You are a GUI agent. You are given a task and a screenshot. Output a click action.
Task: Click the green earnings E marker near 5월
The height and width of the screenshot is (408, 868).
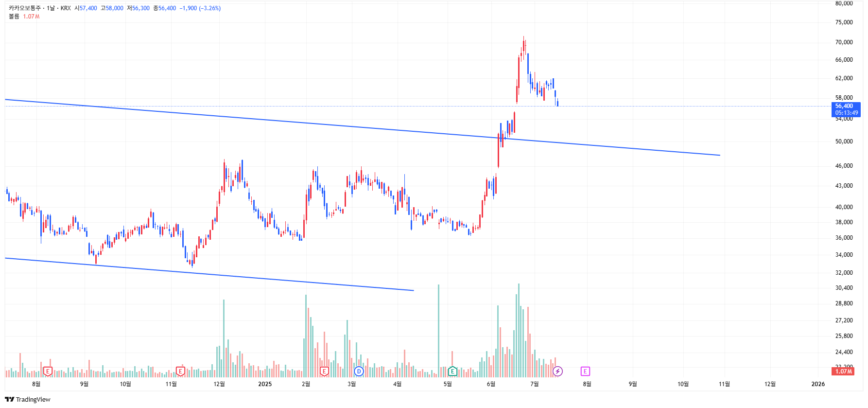coord(452,372)
